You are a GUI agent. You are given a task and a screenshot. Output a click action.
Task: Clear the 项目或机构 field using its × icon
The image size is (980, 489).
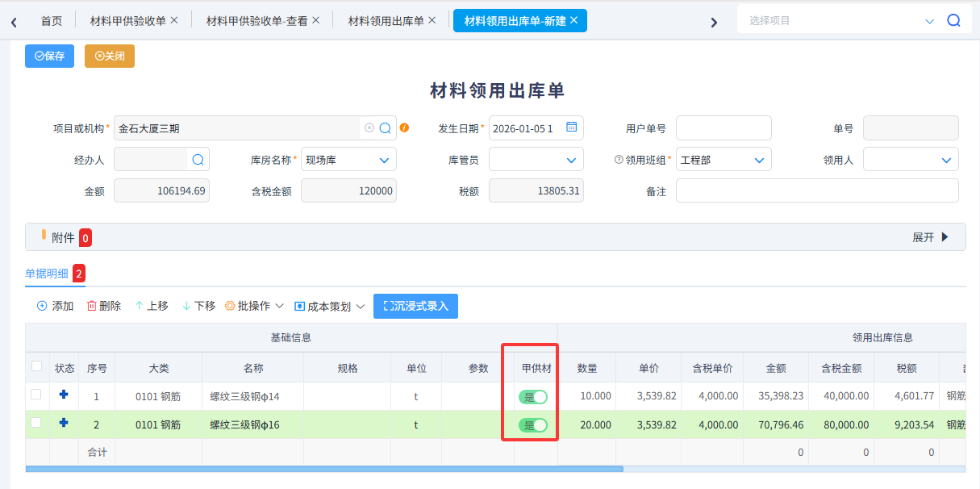pyautogui.click(x=368, y=127)
